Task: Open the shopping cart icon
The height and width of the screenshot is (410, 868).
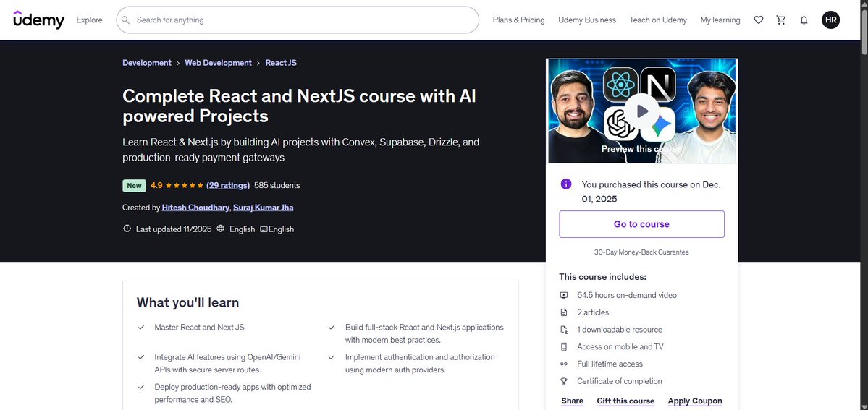Action: pos(781,20)
